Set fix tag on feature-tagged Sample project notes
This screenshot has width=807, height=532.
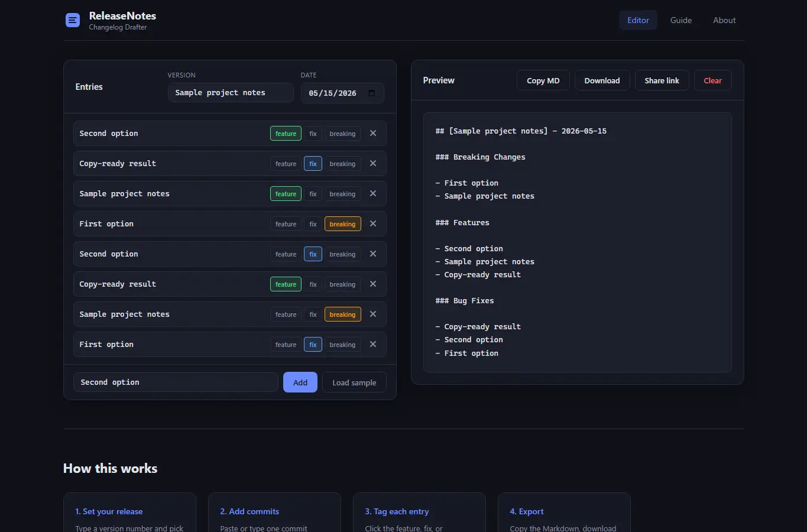313,194
